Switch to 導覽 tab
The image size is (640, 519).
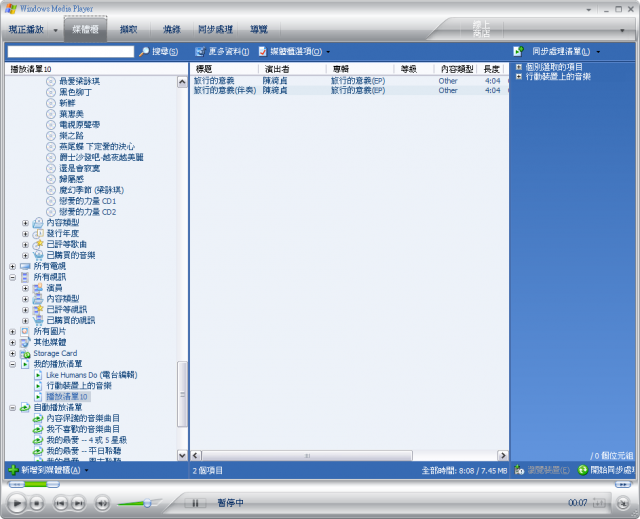[x=259, y=29]
